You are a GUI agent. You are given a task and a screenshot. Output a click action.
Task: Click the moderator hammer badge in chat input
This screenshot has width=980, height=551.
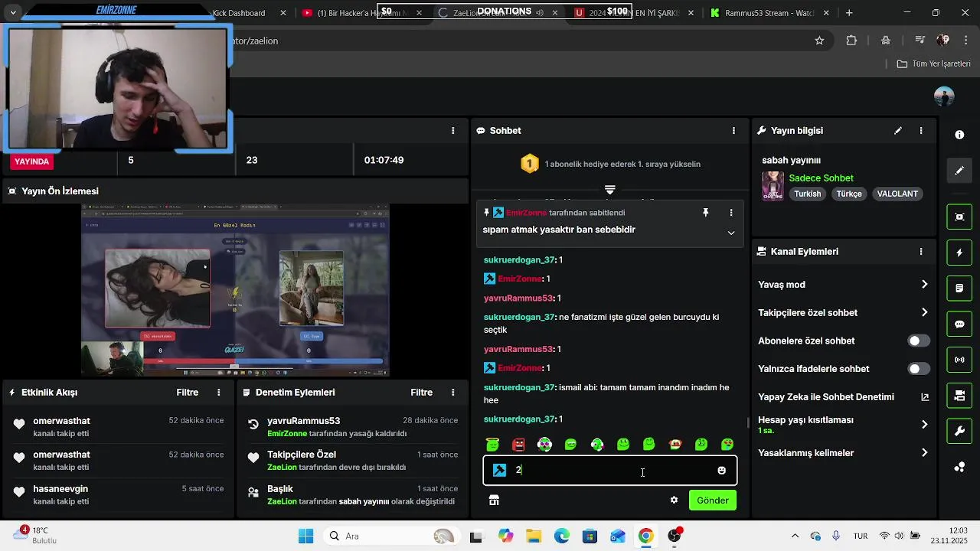click(x=499, y=471)
